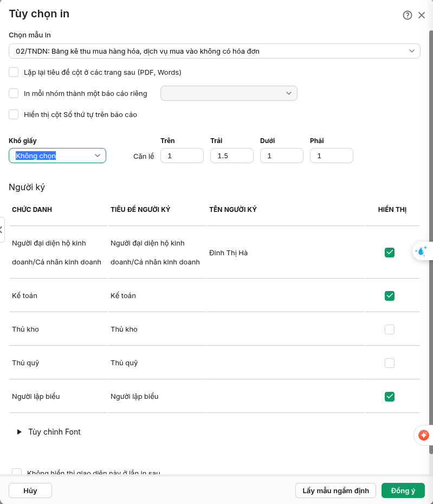Image resolution: width=433 pixels, height=504 pixels.
Task: Click the CHỨC DANH column header
Action: click(x=32, y=210)
